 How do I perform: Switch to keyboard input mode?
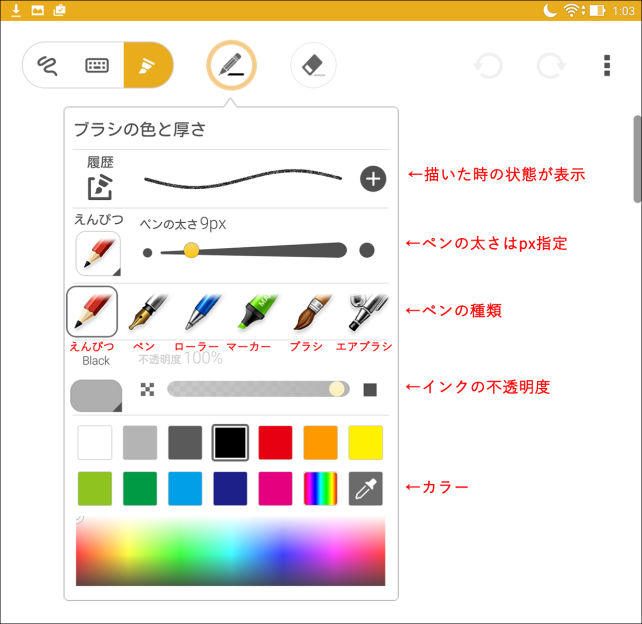pos(97,66)
